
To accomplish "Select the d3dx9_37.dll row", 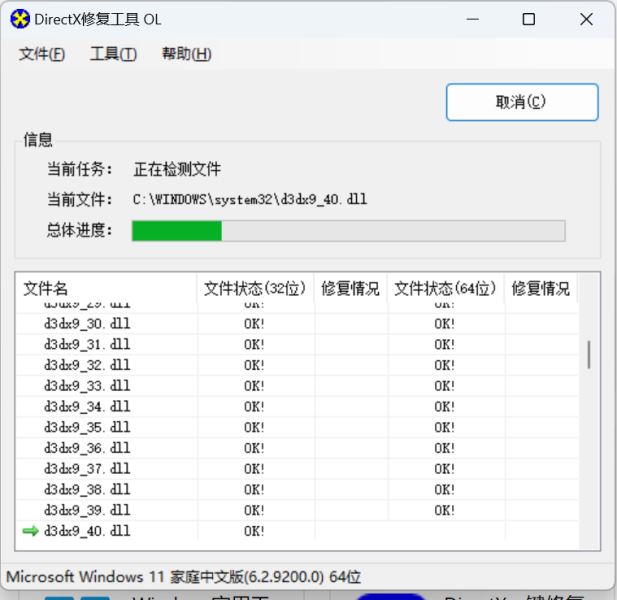I will 297,469.
